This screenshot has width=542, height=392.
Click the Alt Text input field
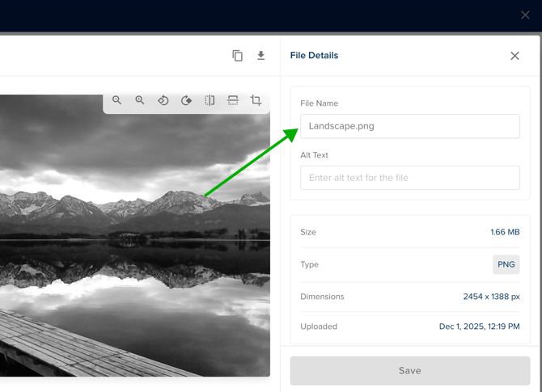click(409, 178)
